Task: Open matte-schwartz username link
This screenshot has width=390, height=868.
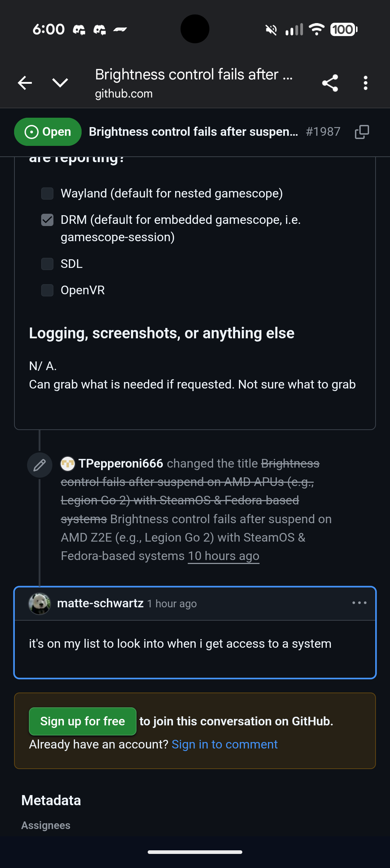Action: coord(100,603)
